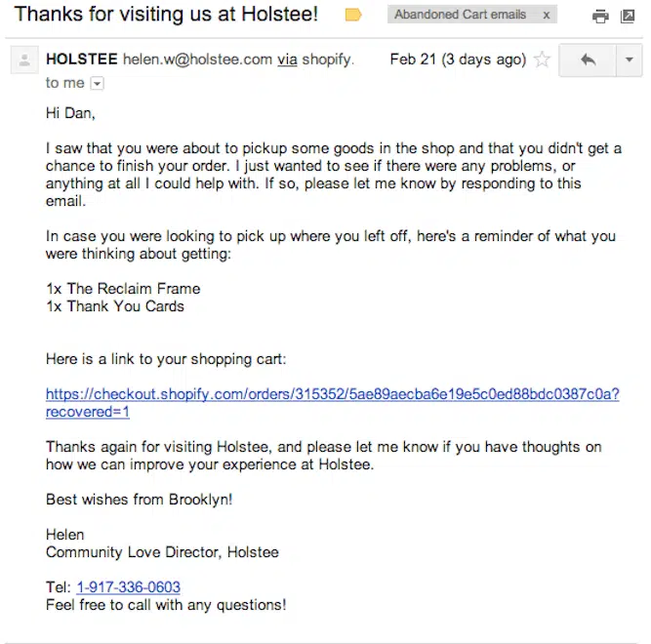Click the 'Abandoned Cart emails' label
The height and width of the screenshot is (644, 651).
tap(460, 16)
